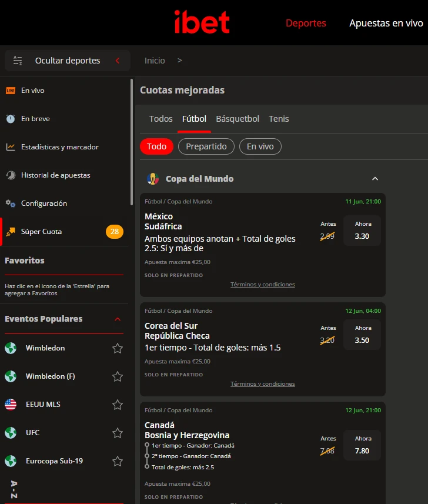Screen dimensions: 428x504
Task: Switch to the Básquetbol tab
Action: click(238, 119)
